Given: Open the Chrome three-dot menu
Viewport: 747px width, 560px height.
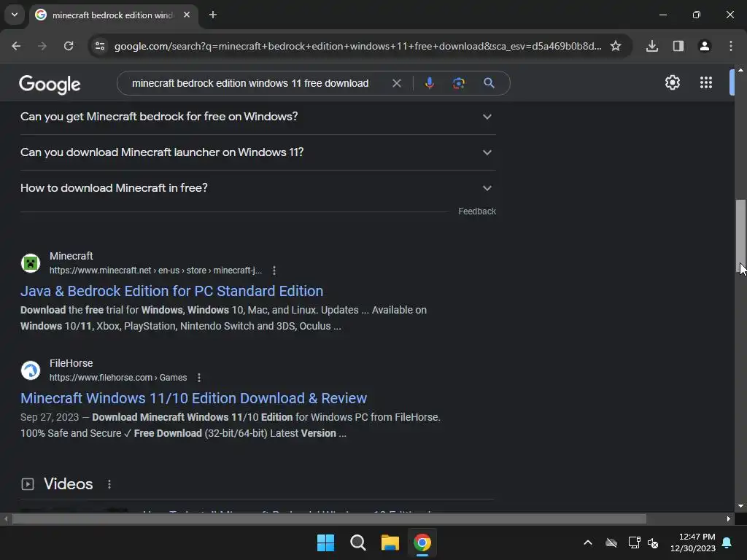Looking at the screenshot, I should 731,46.
